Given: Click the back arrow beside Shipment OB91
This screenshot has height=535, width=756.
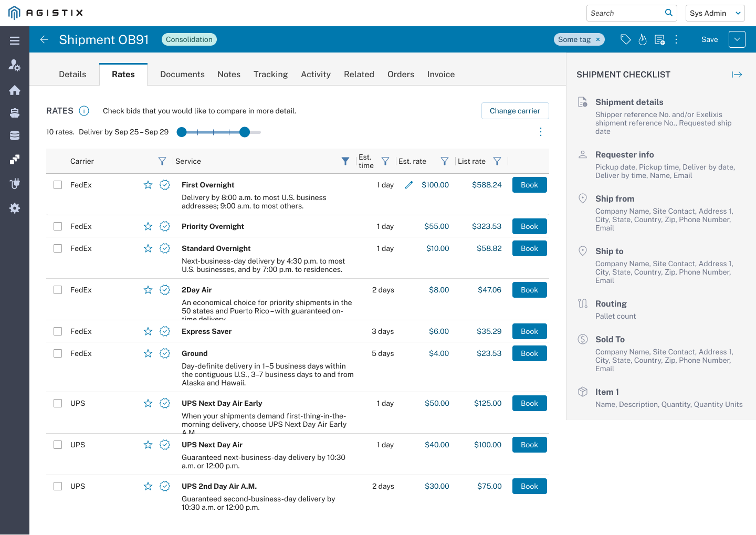Looking at the screenshot, I should [44, 39].
